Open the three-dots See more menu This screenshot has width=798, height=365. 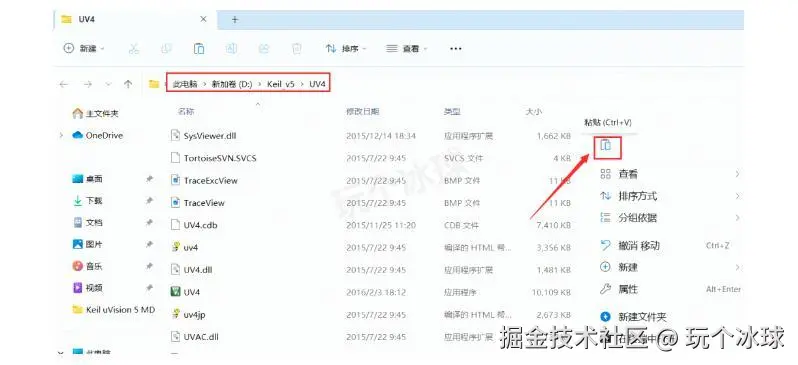coord(456,48)
